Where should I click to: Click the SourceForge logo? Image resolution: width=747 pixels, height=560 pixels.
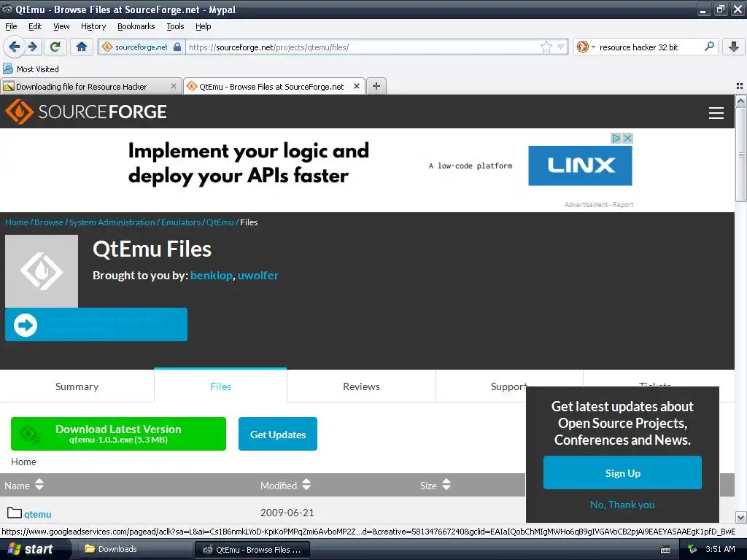[x=86, y=112]
